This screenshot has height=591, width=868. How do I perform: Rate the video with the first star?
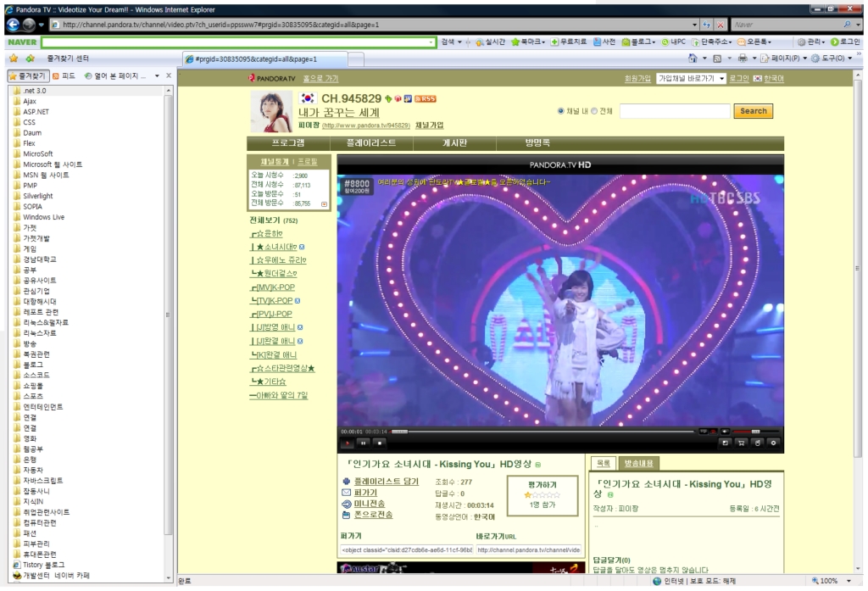tap(527, 495)
